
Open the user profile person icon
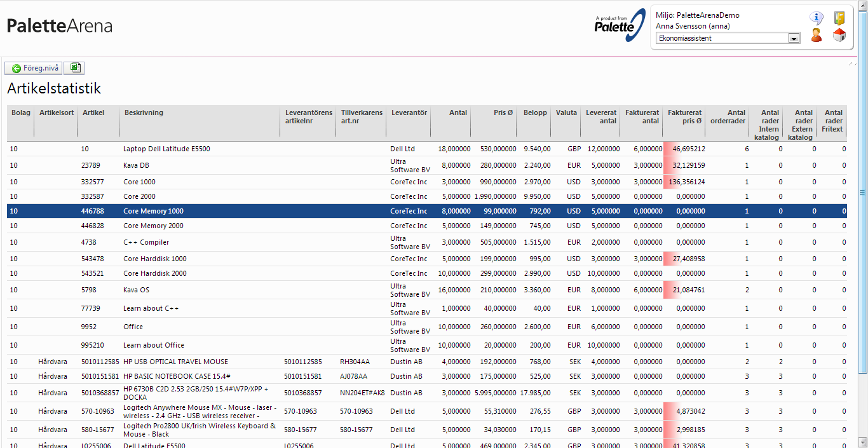(x=817, y=36)
